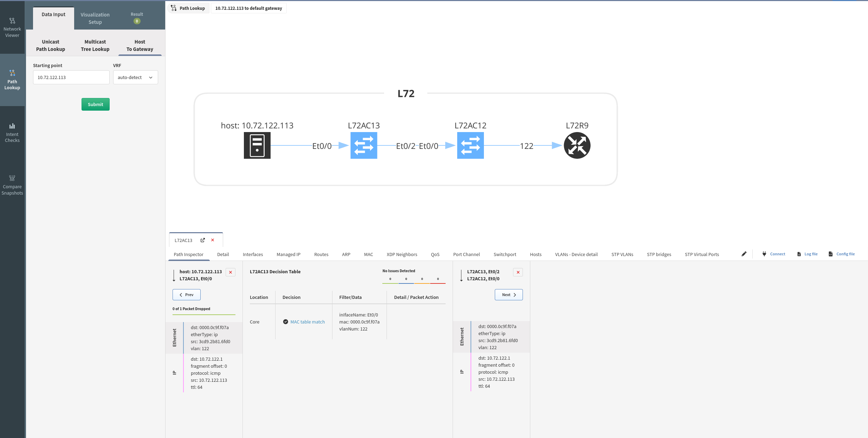Open the Path Inspector tab
868x438 pixels.
click(189, 254)
